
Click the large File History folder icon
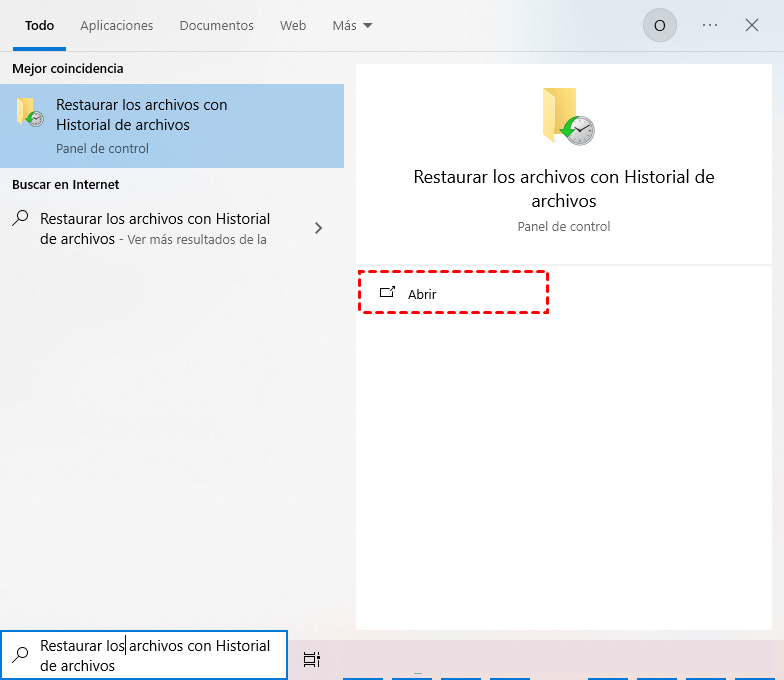click(x=568, y=116)
